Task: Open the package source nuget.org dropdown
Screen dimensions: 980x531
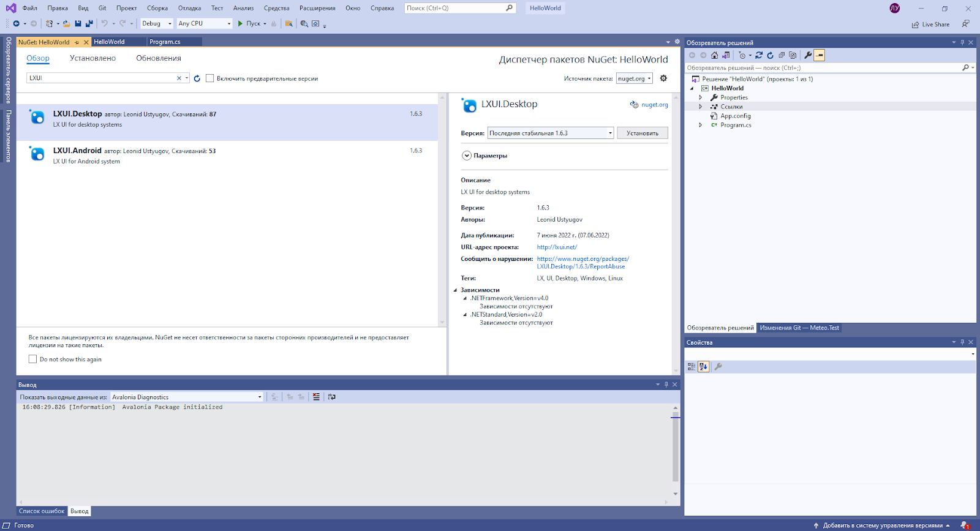Action: pyautogui.click(x=635, y=78)
